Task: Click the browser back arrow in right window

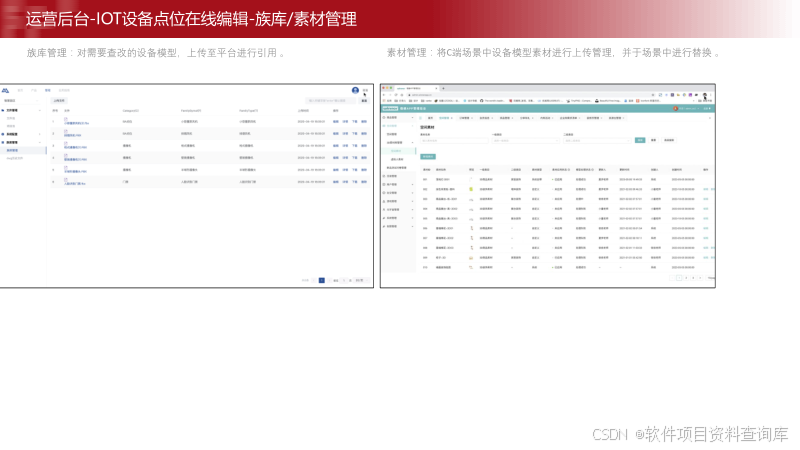Action: coord(384,95)
